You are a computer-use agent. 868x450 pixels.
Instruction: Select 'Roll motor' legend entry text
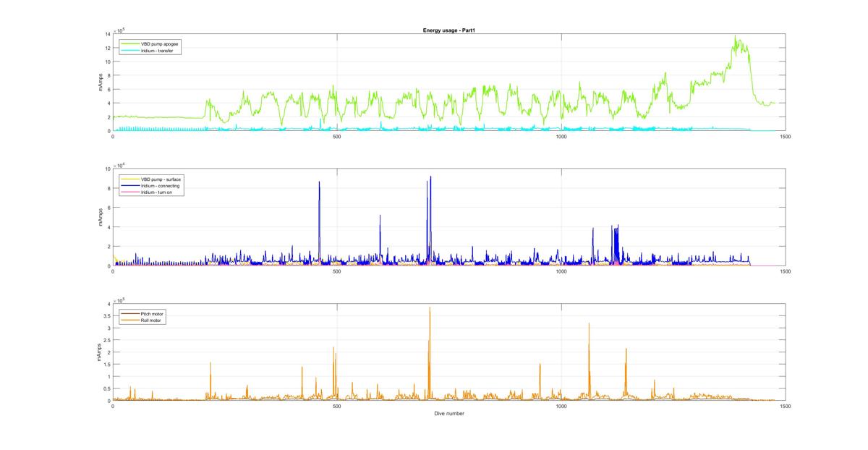click(152, 320)
